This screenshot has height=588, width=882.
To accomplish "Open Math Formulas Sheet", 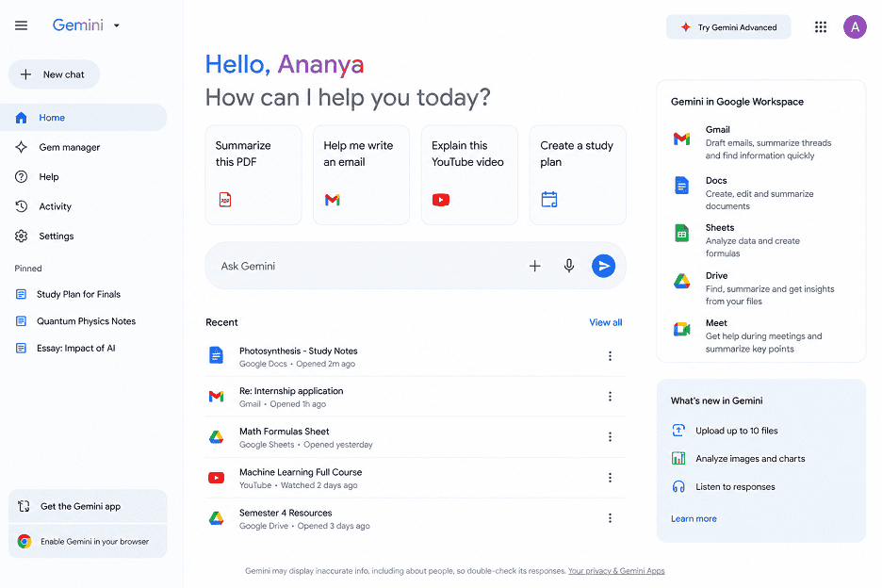I will pyautogui.click(x=416, y=437).
